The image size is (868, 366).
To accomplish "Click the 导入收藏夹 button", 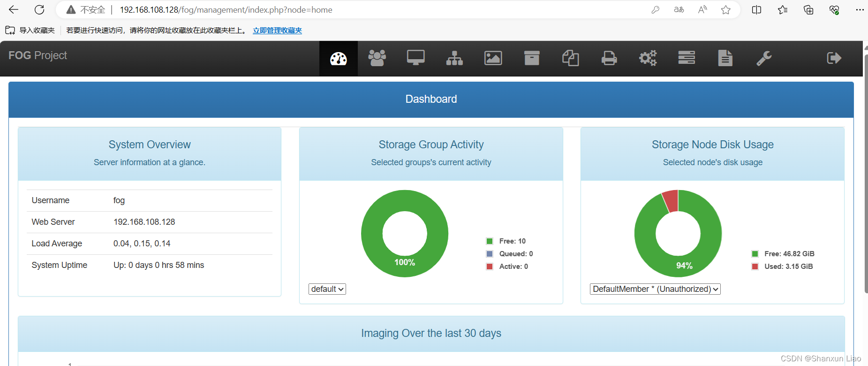I will [30, 30].
